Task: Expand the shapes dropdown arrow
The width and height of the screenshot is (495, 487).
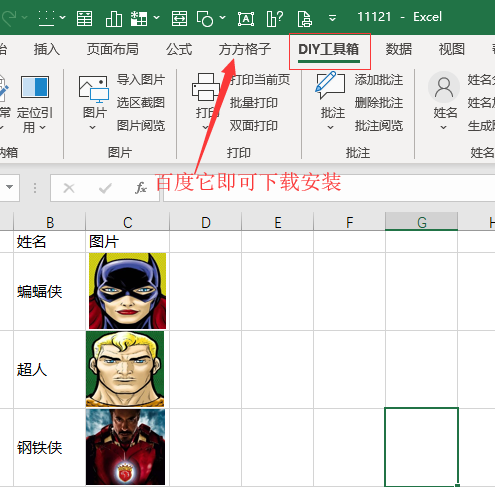Action: (222, 17)
